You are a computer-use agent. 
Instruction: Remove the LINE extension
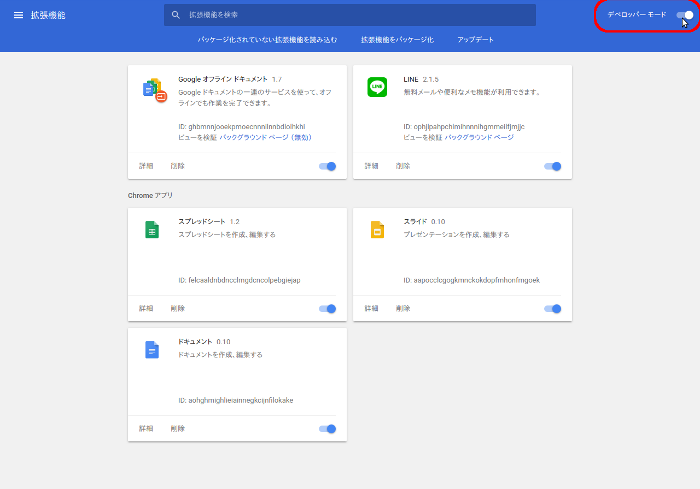pos(403,166)
